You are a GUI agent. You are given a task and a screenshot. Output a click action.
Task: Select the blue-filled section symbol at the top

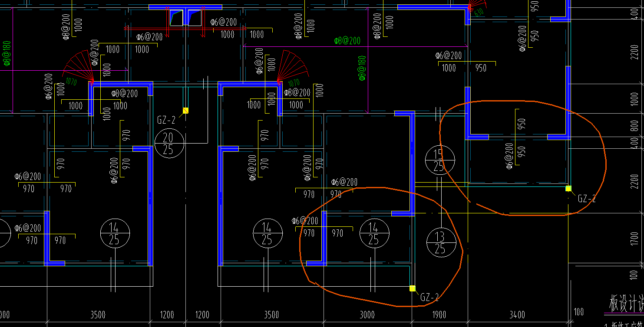(185, 17)
